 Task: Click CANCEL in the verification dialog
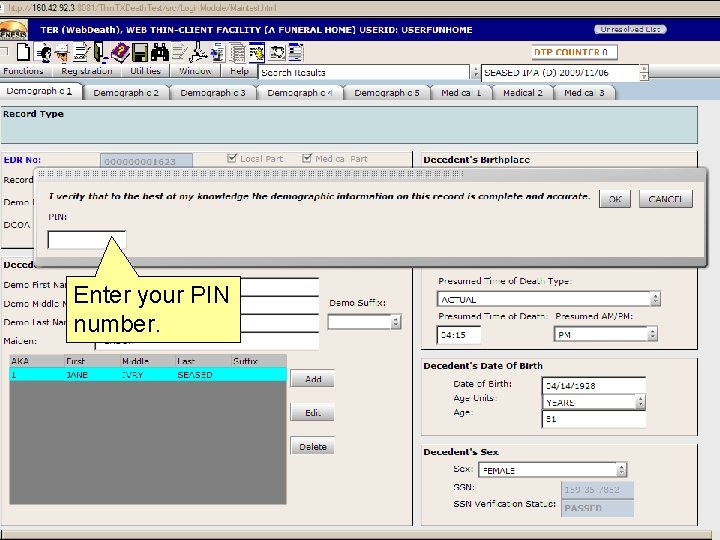point(665,199)
